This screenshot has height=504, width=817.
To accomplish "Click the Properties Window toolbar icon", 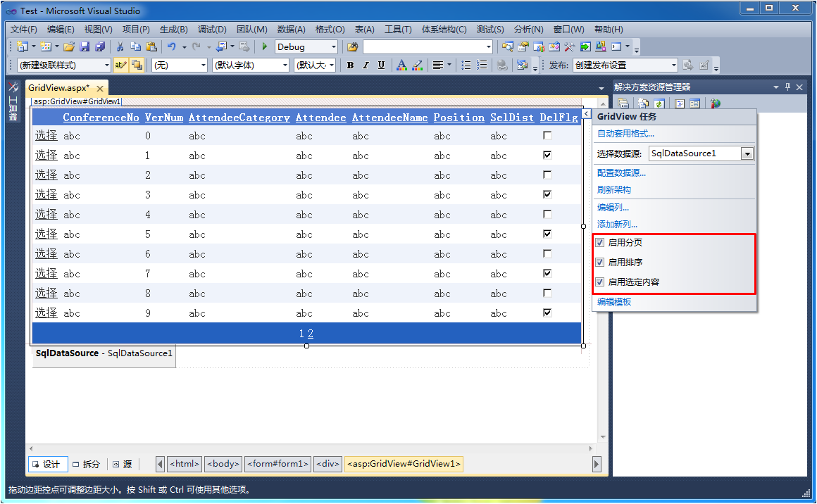I will 523,47.
